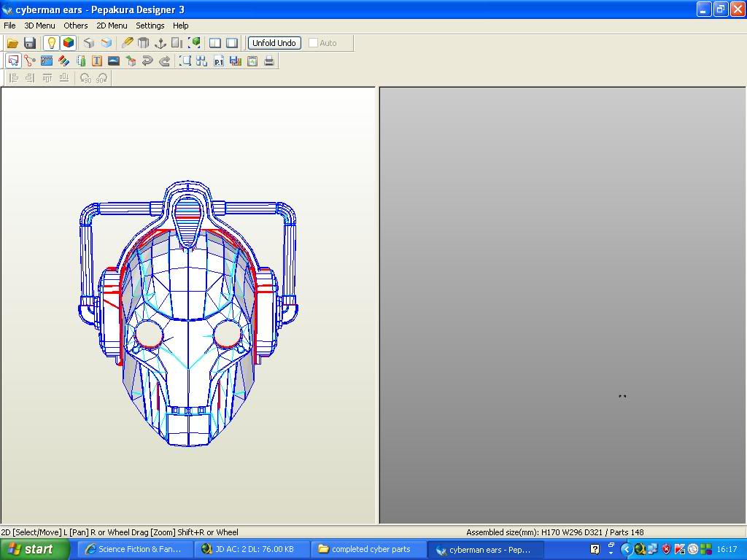Switch to 'JD AC: 2 DL: 76.00 KB' taskbar item
Viewport: 747px width, 560px height.
(x=252, y=550)
